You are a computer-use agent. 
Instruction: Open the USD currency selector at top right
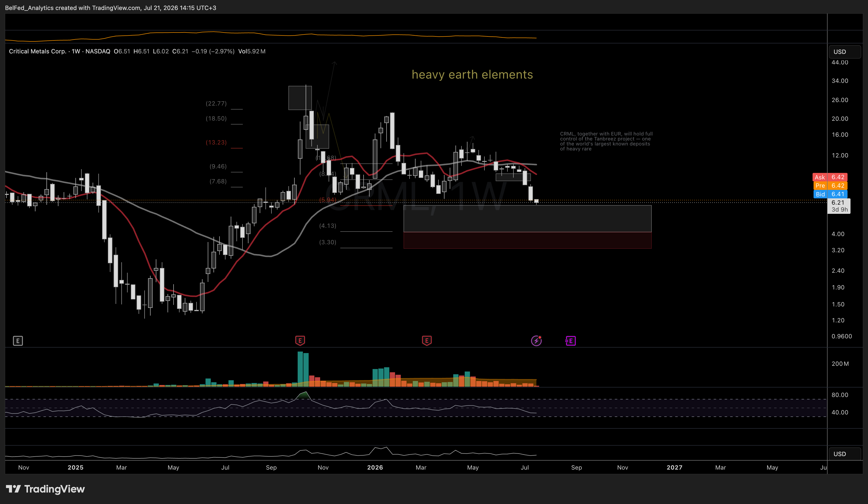coord(845,52)
